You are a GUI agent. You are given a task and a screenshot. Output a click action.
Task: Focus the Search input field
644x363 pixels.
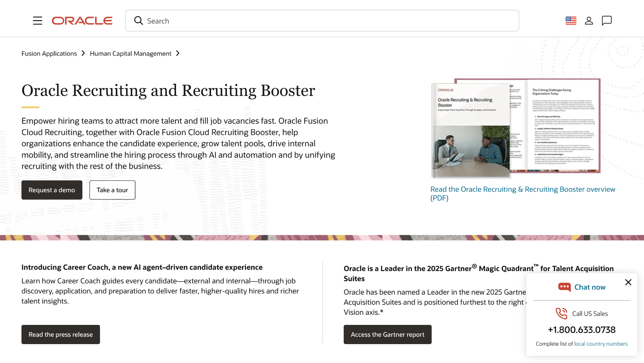[322, 21]
